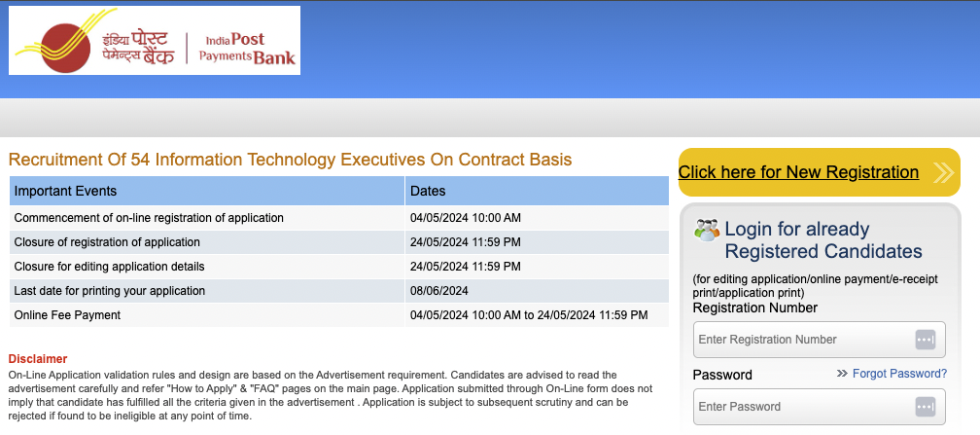Focus the Enter Registration Number text box
The width and height of the screenshot is (980, 435).
(802, 340)
